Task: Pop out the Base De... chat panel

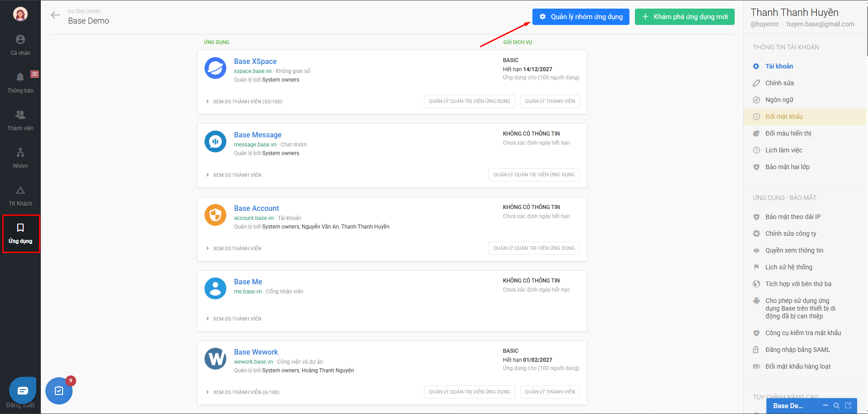Action: [848, 405]
